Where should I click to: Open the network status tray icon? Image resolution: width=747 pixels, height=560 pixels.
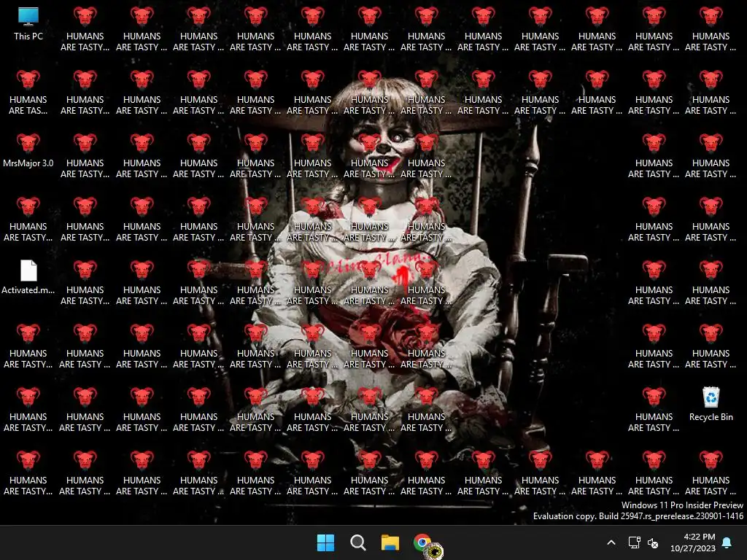click(634, 542)
